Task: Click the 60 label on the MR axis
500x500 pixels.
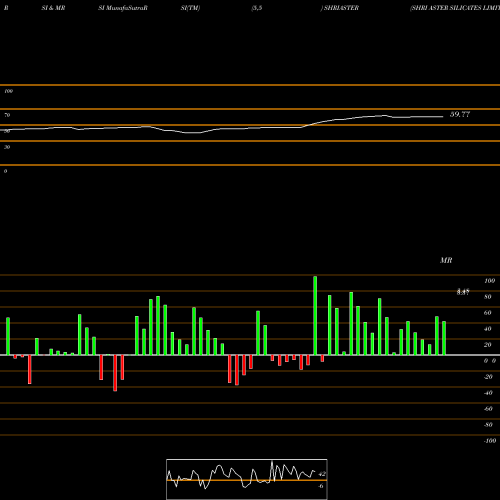Action: click(488, 313)
